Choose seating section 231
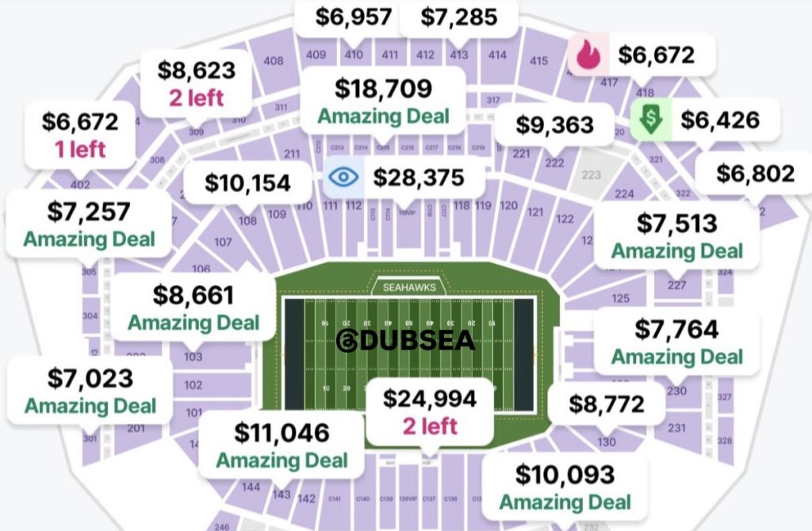 point(676,428)
